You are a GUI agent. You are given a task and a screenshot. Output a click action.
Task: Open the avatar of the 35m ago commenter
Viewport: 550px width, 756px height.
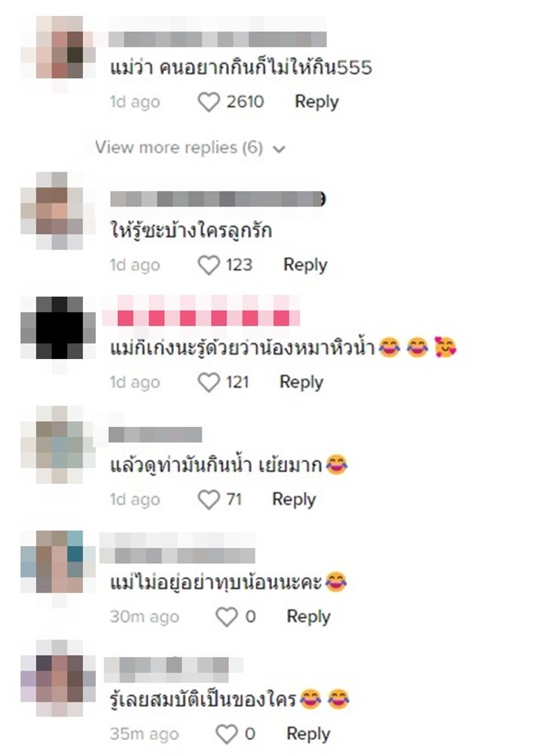click(59, 680)
